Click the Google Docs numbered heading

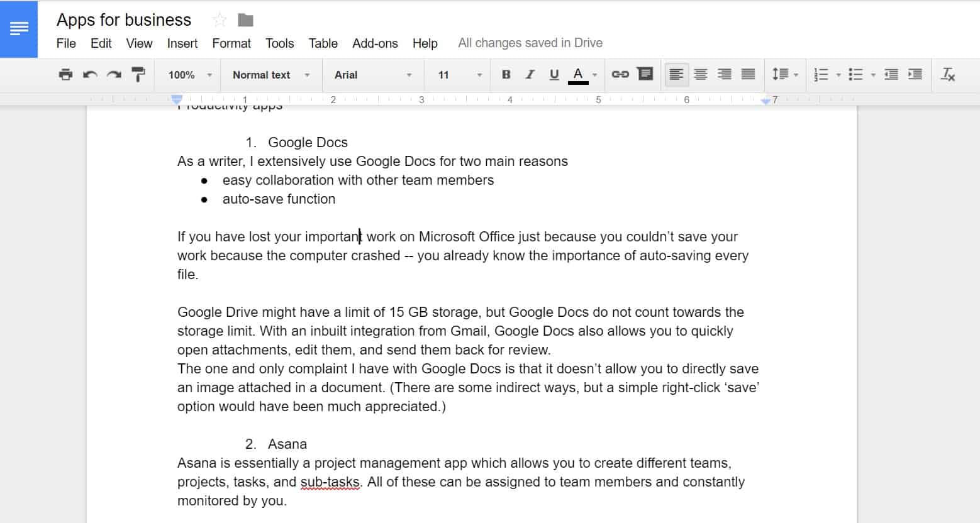coord(308,143)
